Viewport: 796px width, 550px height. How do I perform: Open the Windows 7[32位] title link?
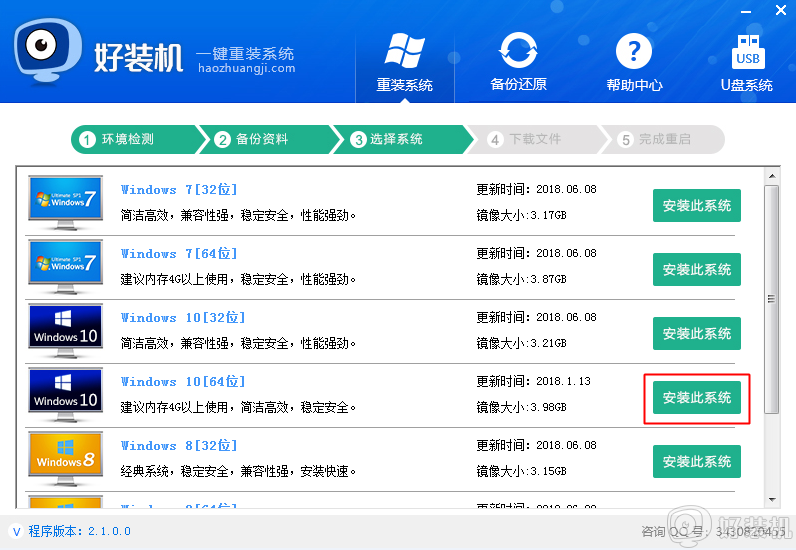click(x=179, y=189)
